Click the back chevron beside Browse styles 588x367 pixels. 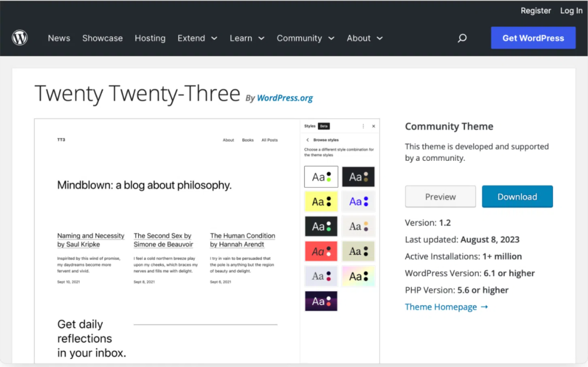click(308, 140)
